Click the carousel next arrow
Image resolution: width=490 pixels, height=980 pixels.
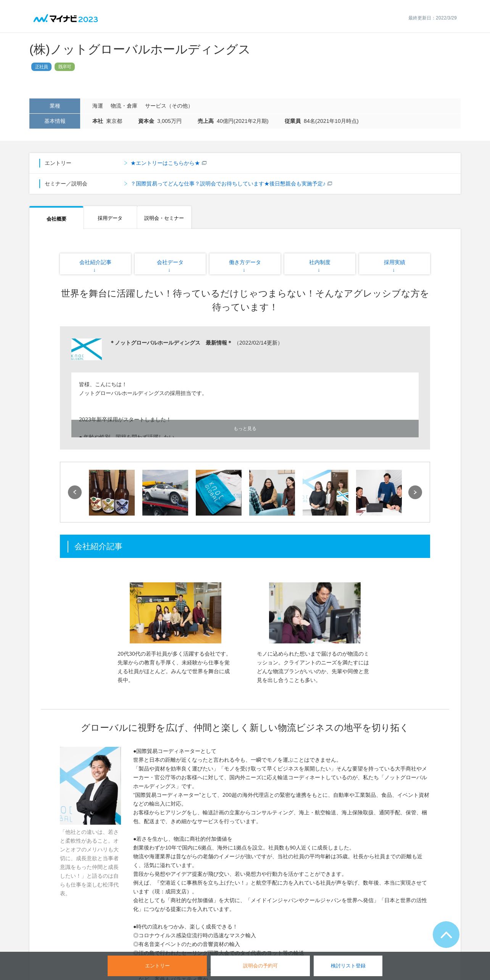[415, 492]
